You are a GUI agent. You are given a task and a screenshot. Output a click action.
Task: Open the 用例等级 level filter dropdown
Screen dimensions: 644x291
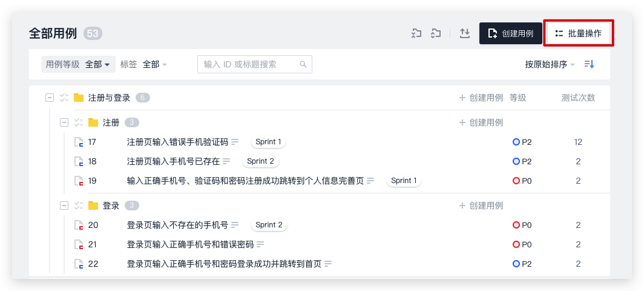(79, 64)
